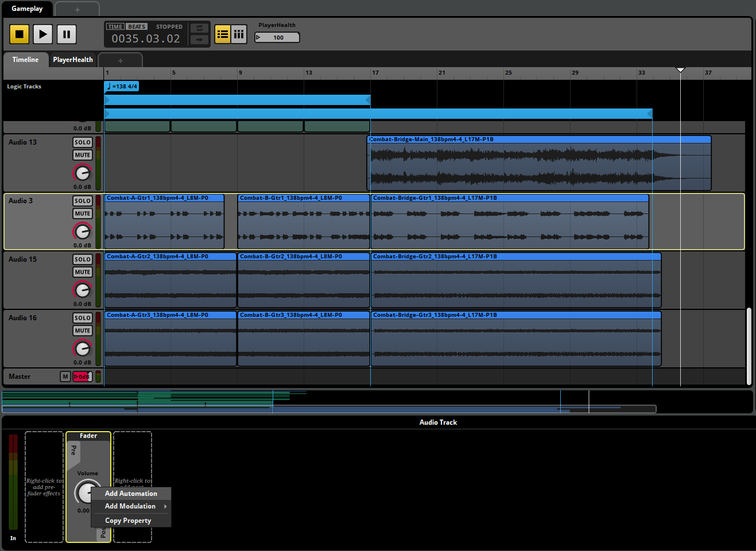Select the Combat-B-Gtr1_138bpm4-4_L8M-P0 clip
The height and width of the screenshot is (551, 756).
tap(304, 222)
